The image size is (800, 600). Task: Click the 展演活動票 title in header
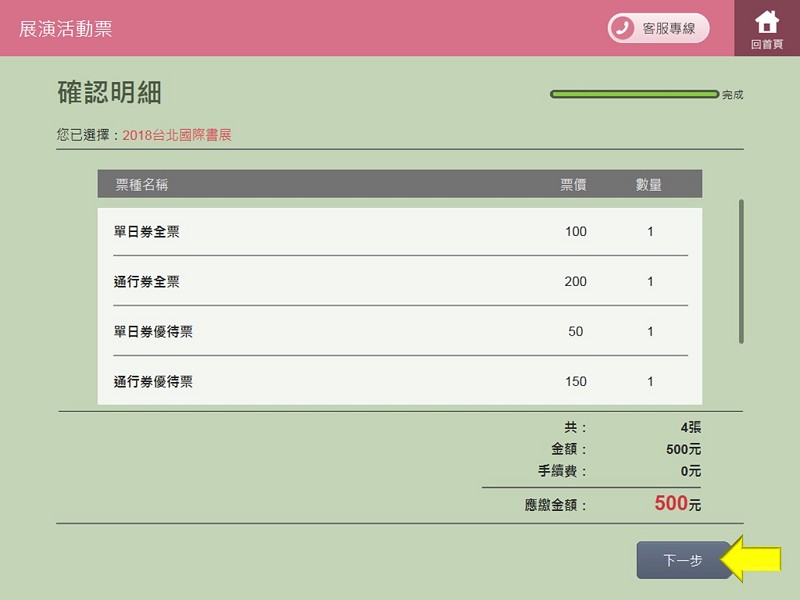66,28
